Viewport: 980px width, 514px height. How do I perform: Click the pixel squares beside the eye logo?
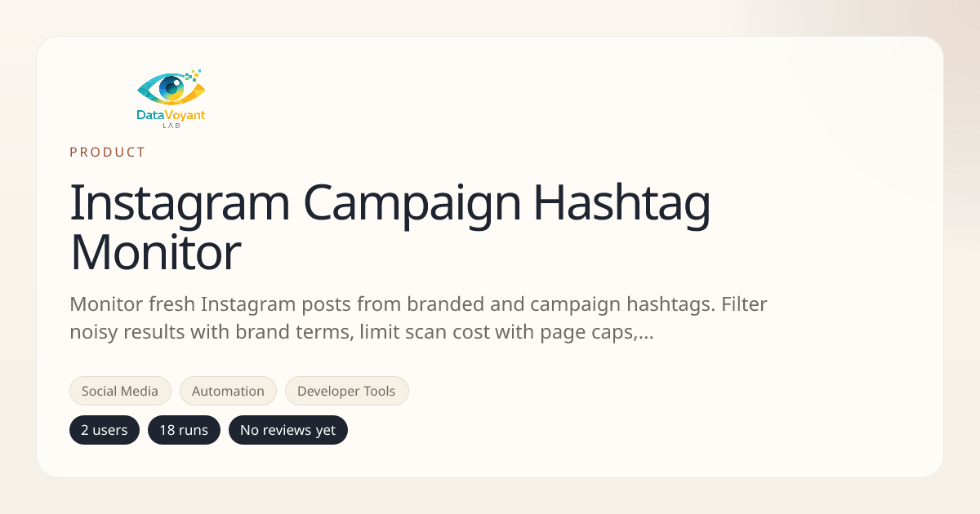tap(194, 76)
